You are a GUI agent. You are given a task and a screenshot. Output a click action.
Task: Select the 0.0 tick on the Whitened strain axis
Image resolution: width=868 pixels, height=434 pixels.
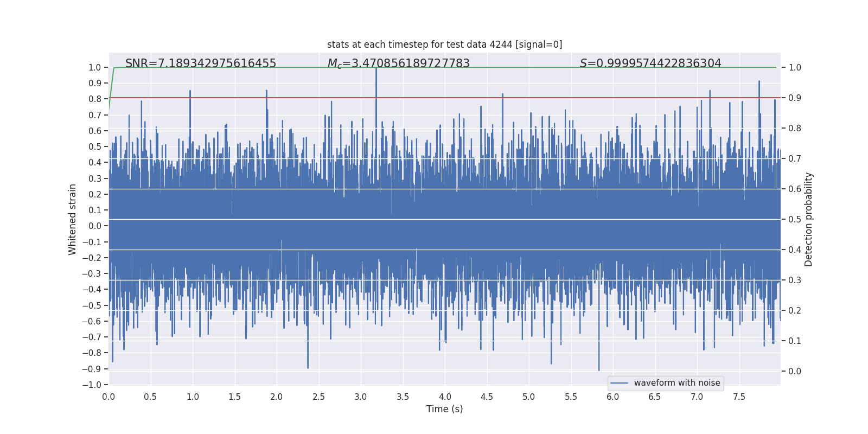pyautogui.click(x=95, y=226)
